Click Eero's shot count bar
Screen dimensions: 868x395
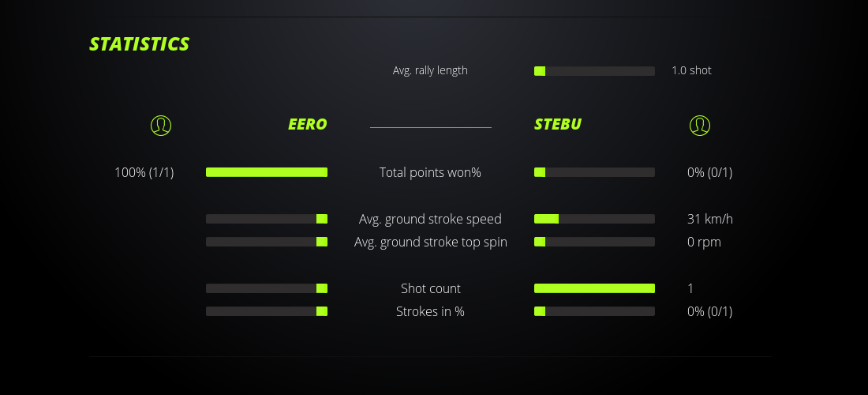point(267,288)
